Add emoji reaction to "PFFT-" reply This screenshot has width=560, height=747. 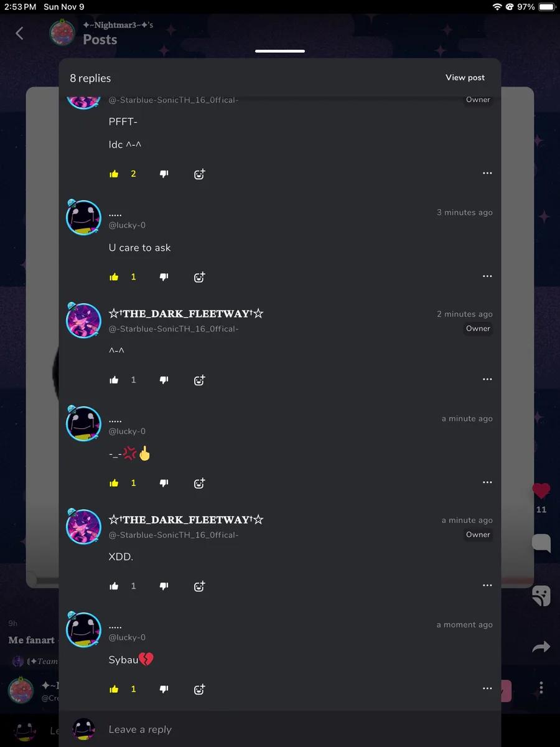pyautogui.click(x=199, y=174)
